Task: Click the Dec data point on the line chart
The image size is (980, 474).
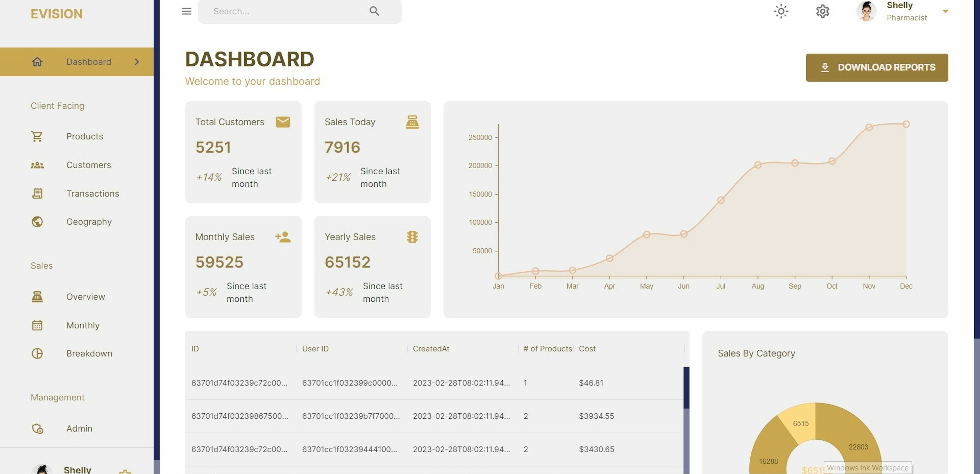Action: pos(906,124)
